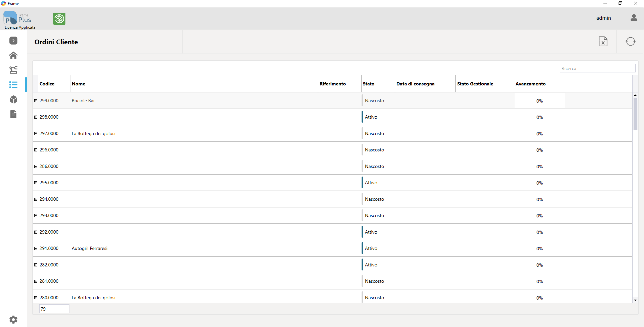Expand order row 298.0000

click(x=36, y=117)
